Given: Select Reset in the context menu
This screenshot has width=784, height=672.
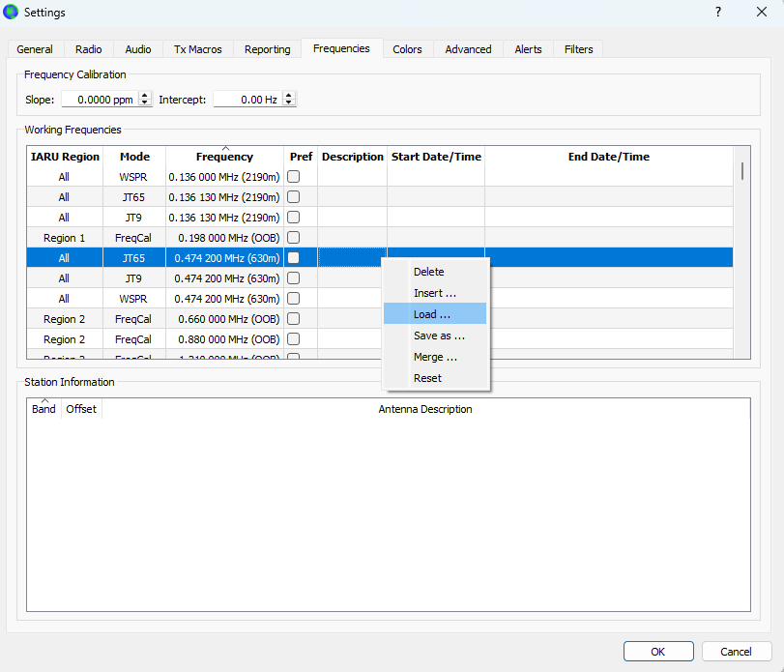Looking at the screenshot, I should 427,378.
